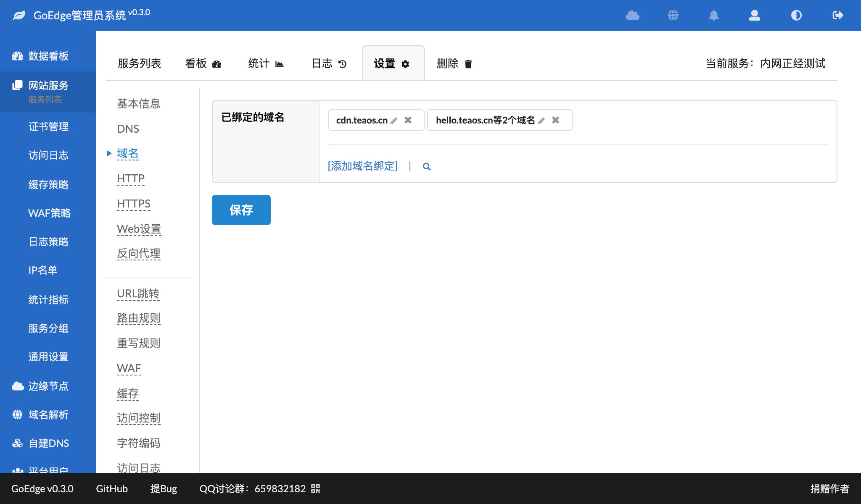The width and height of the screenshot is (861, 504).
Task: Open notifications bell icon
Action: click(714, 16)
